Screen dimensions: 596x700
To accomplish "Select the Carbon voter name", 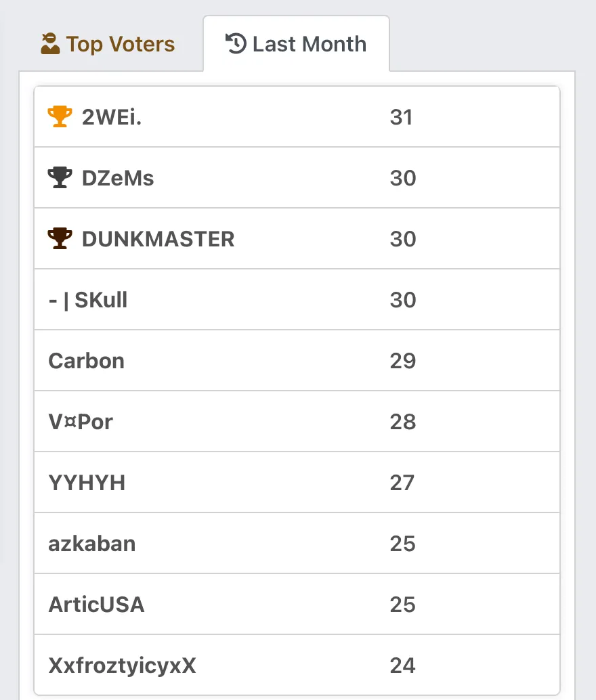I will [x=86, y=361].
